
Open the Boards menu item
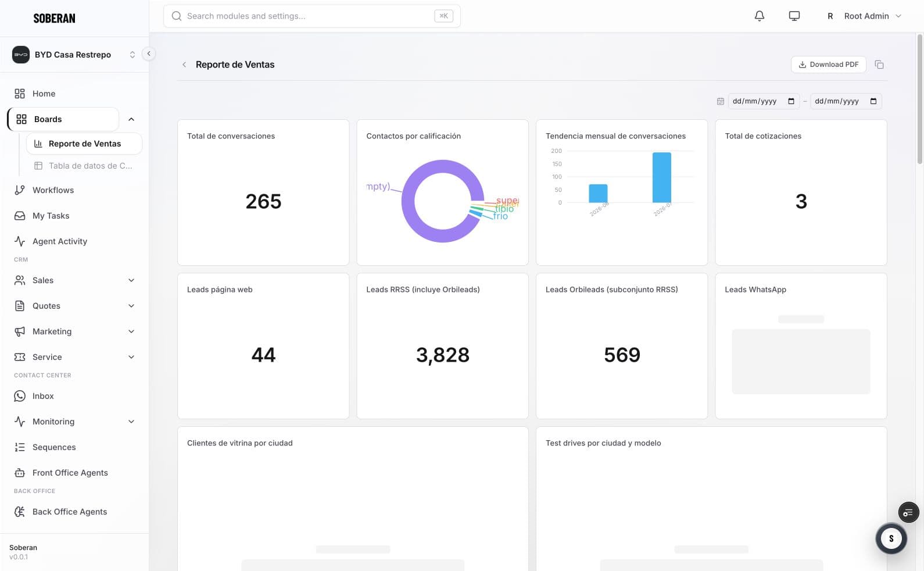click(63, 119)
